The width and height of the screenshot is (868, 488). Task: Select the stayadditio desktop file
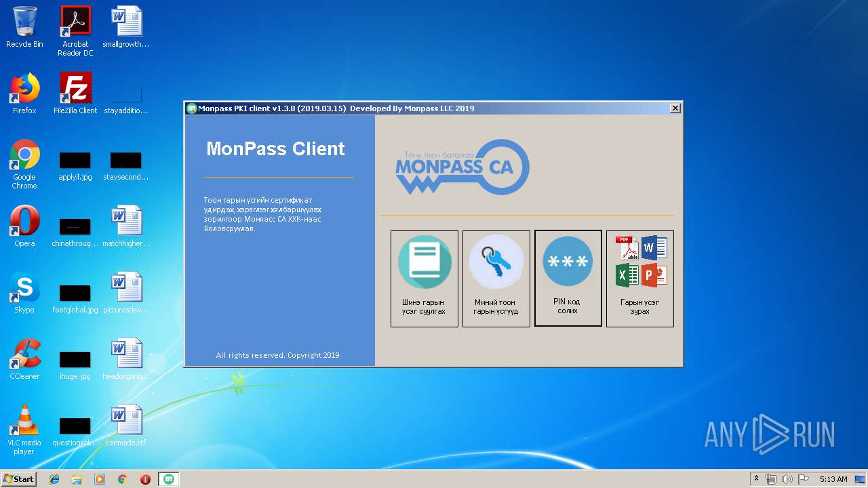coord(126,100)
